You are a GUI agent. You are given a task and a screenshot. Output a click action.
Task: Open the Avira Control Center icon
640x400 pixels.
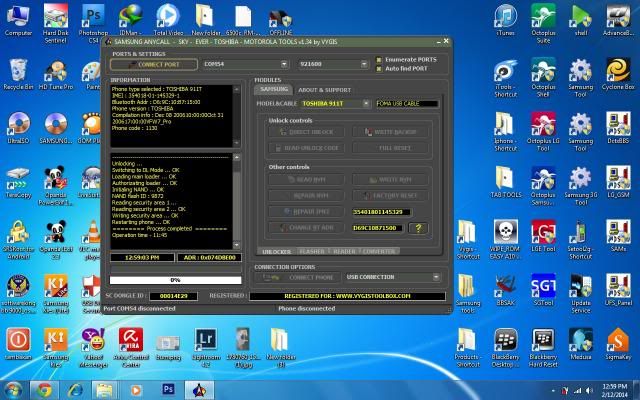(131, 348)
